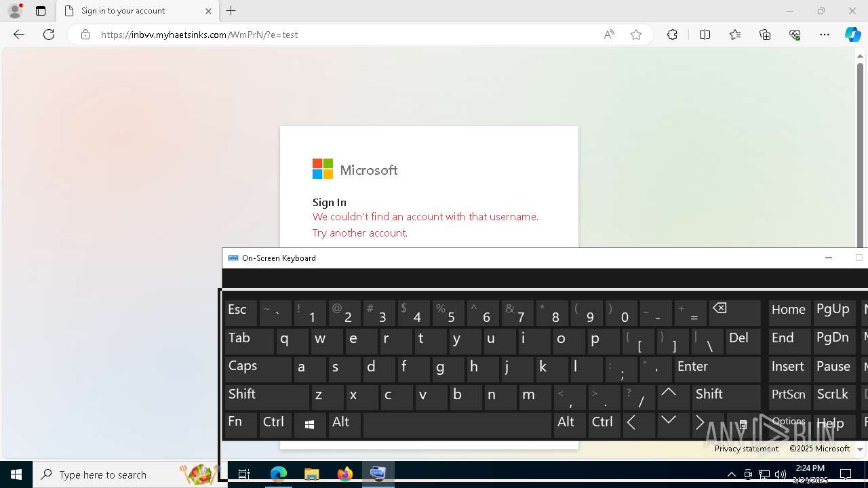Tap the Right arrow key on keyboard
868x488 pixels.
click(707, 425)
